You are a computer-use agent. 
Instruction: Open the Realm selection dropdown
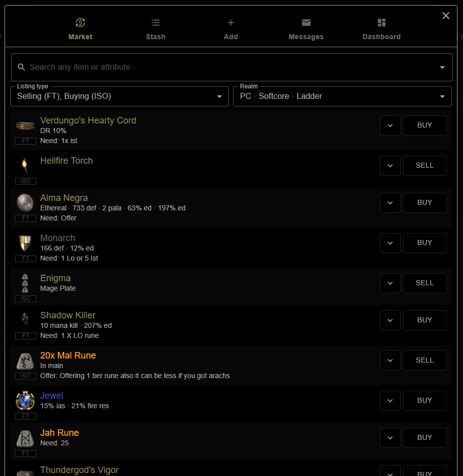coord(342,96)
